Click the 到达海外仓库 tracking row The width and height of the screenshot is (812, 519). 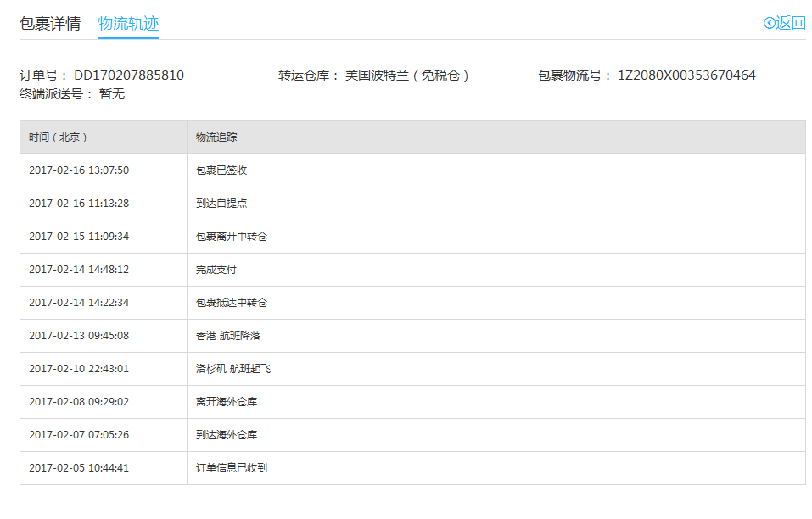[x=227, y=435]
